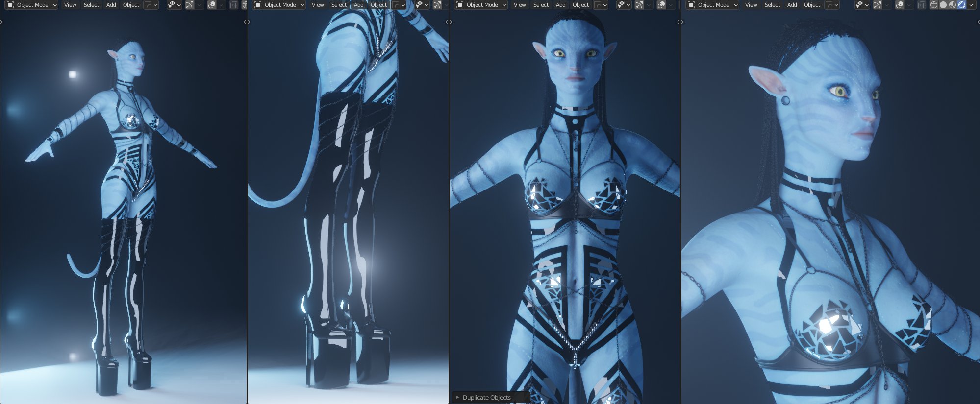Open object visibility eye menu in face close-up viewport

pyautogui.click(x=862, y=5)
